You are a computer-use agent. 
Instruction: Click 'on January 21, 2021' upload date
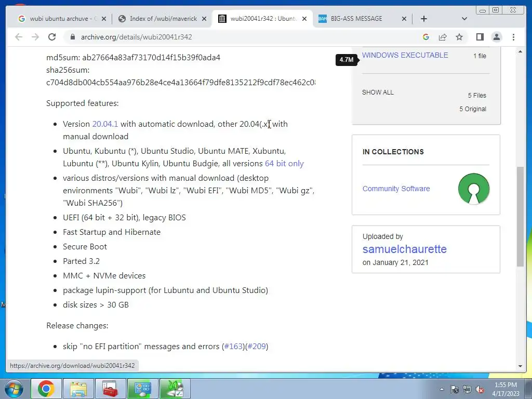[395, 262]
